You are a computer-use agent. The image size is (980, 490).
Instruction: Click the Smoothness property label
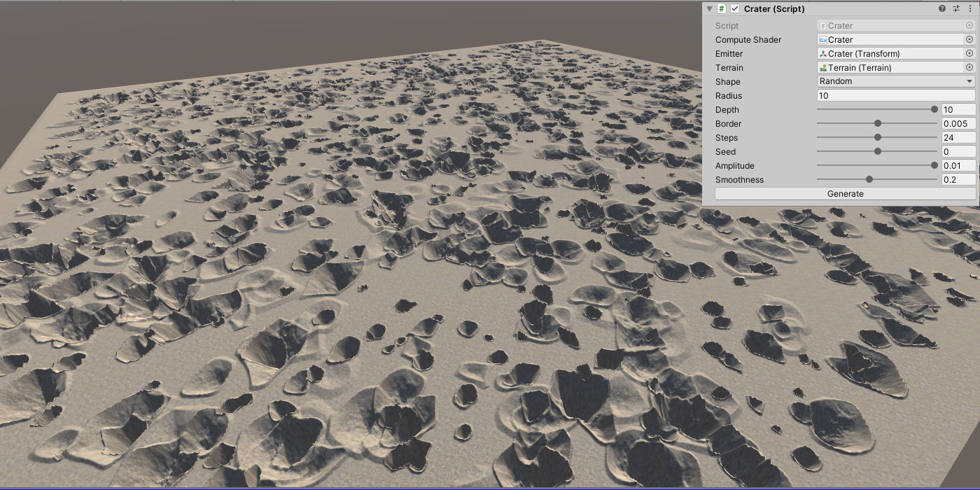coord(739,180)
